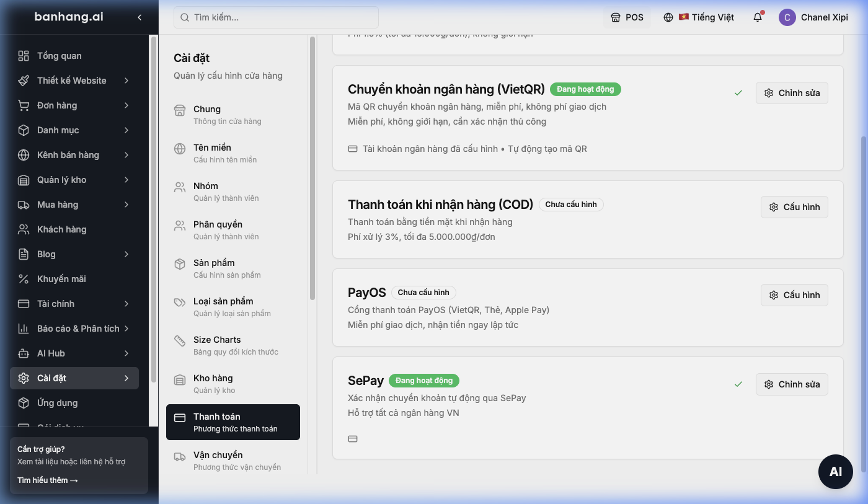Click the Blog document icon
The image size is (868, 504).
[24, 254]
